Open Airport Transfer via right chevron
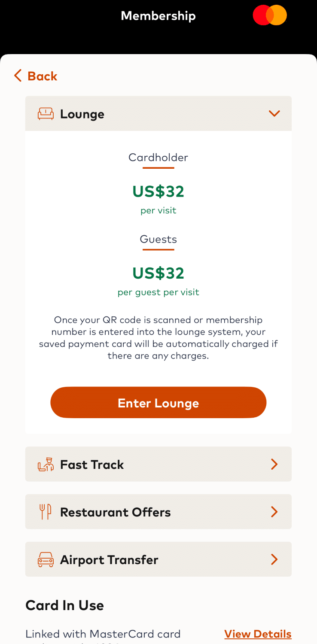Screen dimensions: 317x644 (274, 559)
